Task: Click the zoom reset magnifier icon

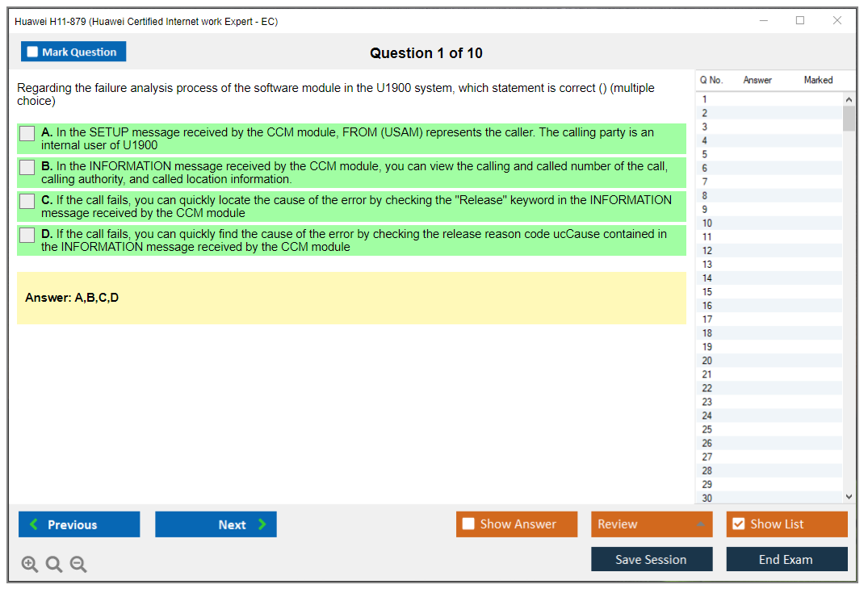Action: coord(54,565)
